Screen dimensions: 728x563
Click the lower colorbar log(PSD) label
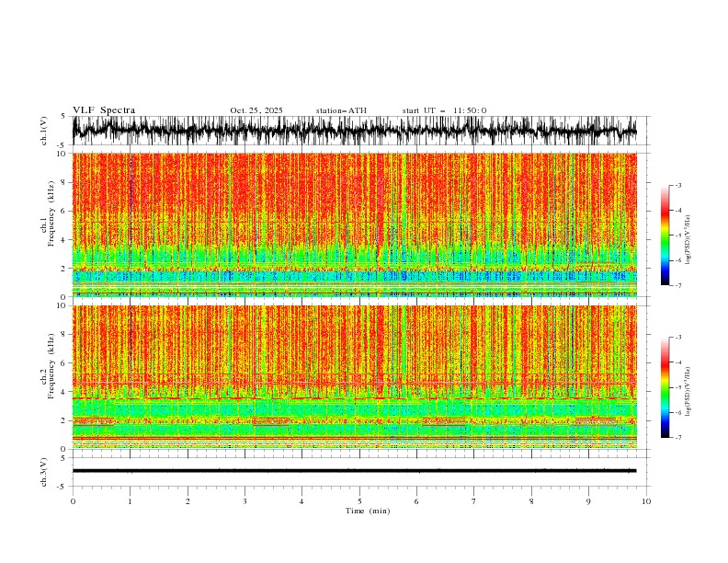coord(689,391)
